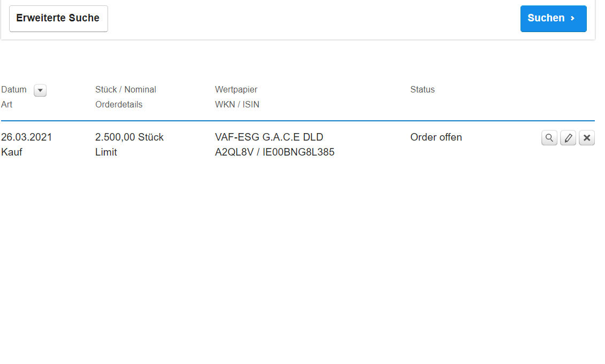Click the Limit order detail text
605x364 pixels.
[x=106, y=152]
